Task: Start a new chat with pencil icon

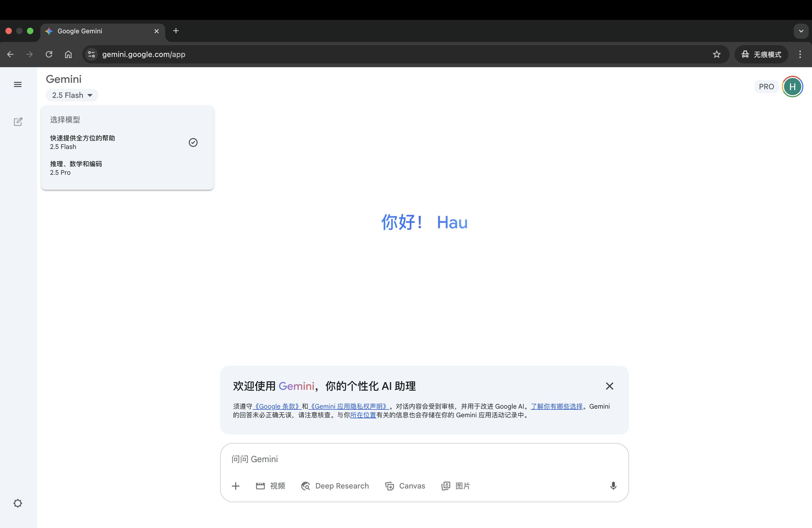Action: pos(18,122)
